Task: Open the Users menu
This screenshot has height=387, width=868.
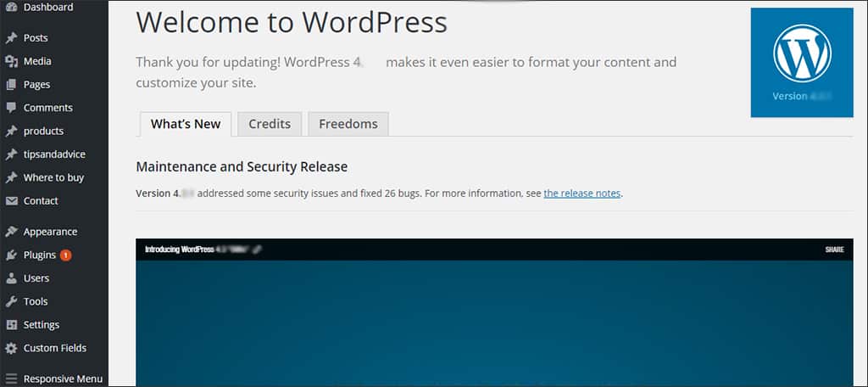Action: click(36, 278)
